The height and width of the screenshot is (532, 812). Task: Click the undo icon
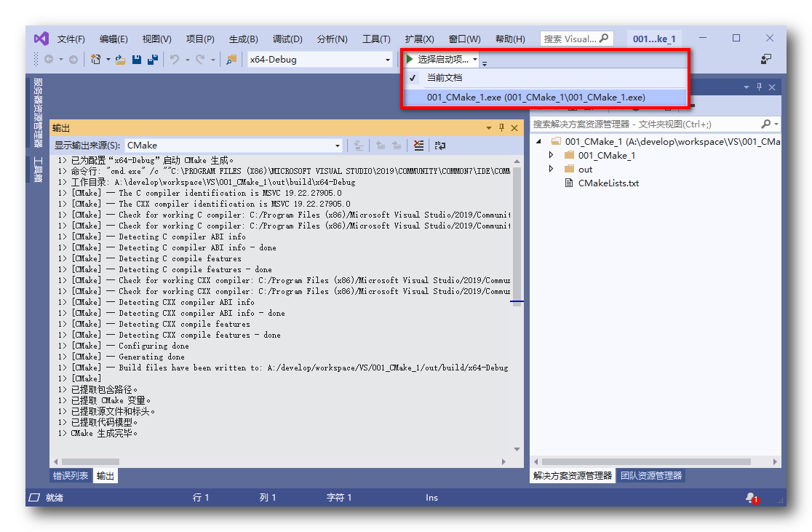coord(175,60)
